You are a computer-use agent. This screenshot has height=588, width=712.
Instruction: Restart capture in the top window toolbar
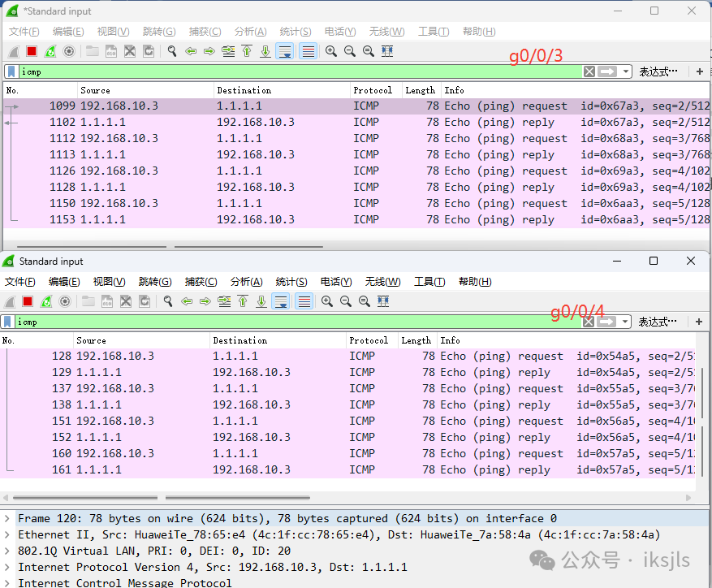50,51
